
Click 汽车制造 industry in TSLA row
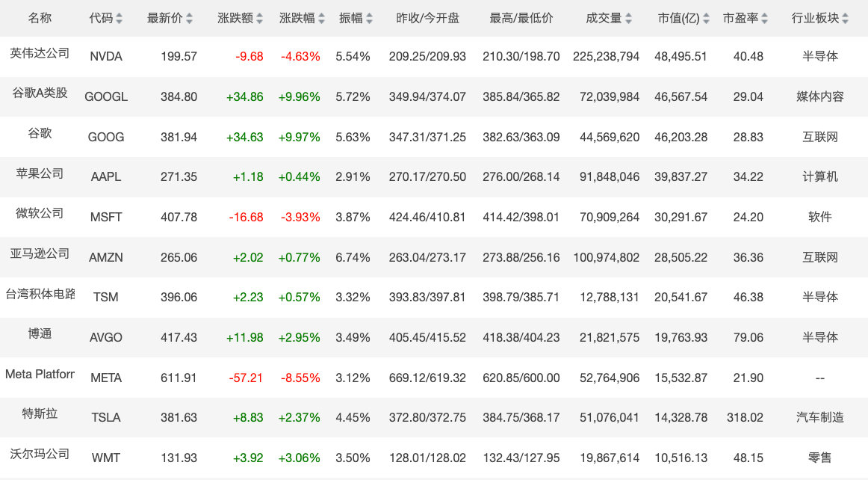coord(820,417)
